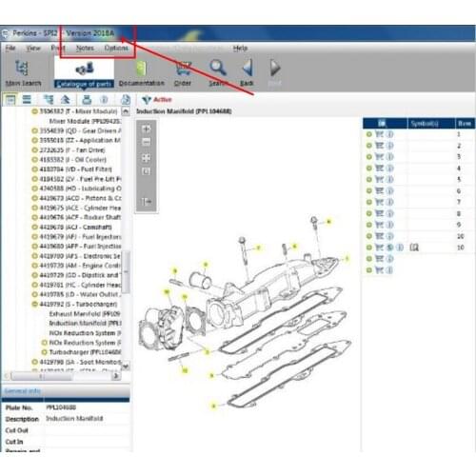
Task: Show info for parts row 7
Action: pyautogui.click(x=390, y=202)
